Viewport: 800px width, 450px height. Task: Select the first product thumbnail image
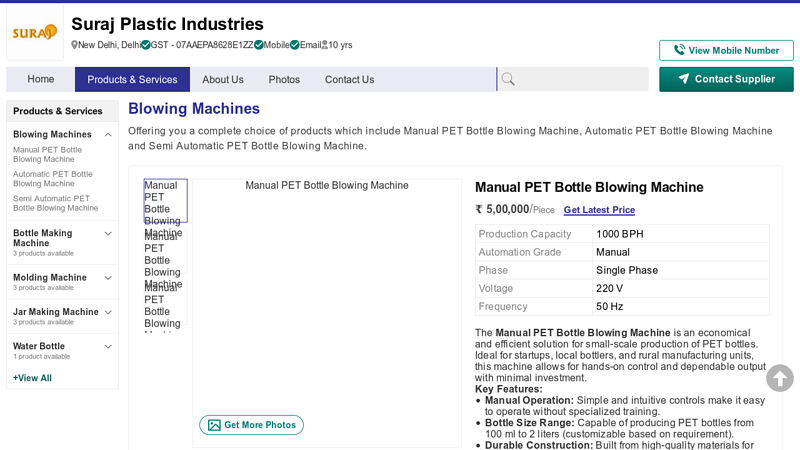[x=165, y=201]
